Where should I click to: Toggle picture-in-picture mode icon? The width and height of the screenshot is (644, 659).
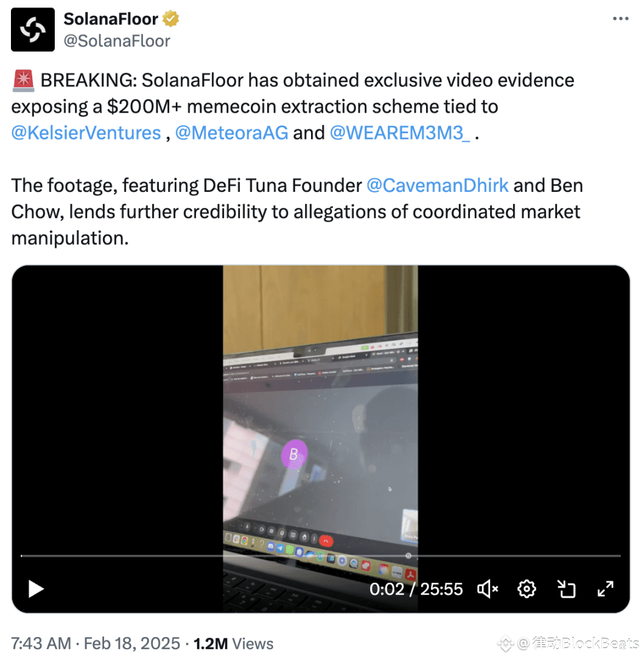(x=566, y=589)
